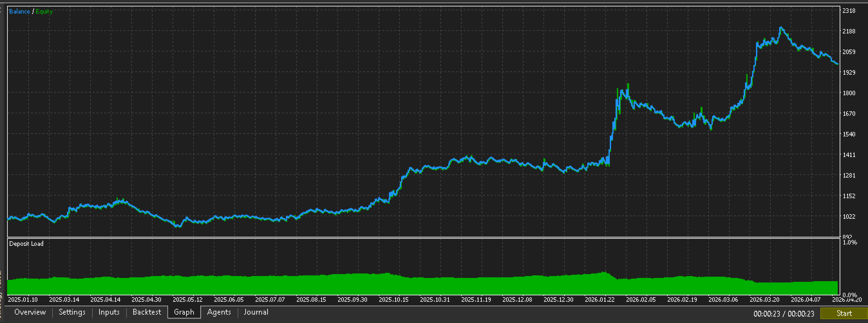Click the 1.0% deposit load scale label
Viewport: 868px width, 323px height.
pyautogui.click(x=851, y=243)
